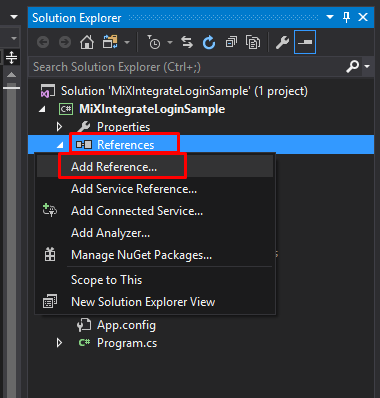Click the Show All Files icon
Image resolution: width=380 pixels, height=398 pixels.
click(x=253, y=42)
